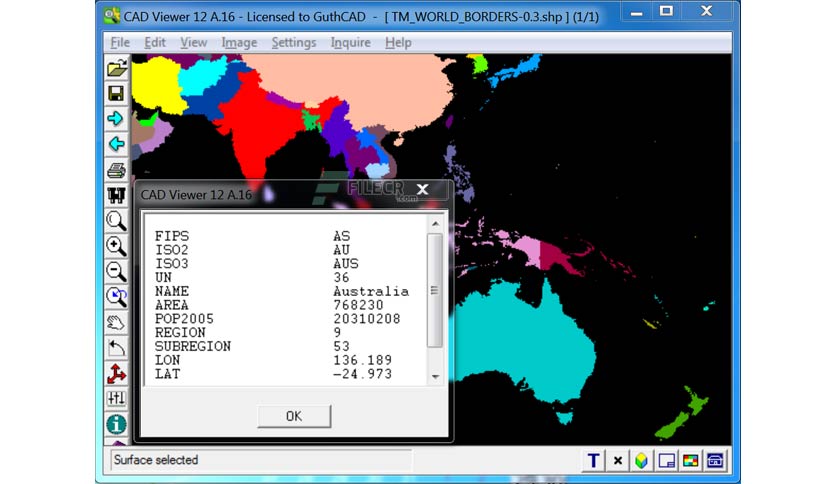Click the FIPS field label
The width and height of the screenshot is (836, 484).
coord(172,236)
